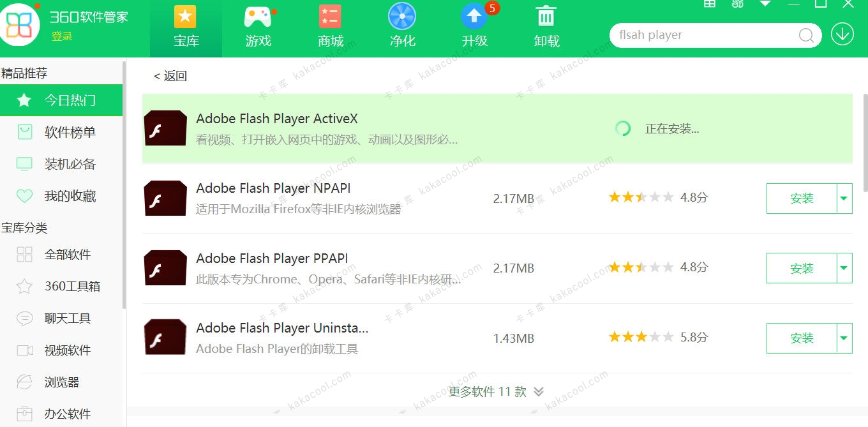Expand install options for Flash Player NPAPI

[844, 199]
